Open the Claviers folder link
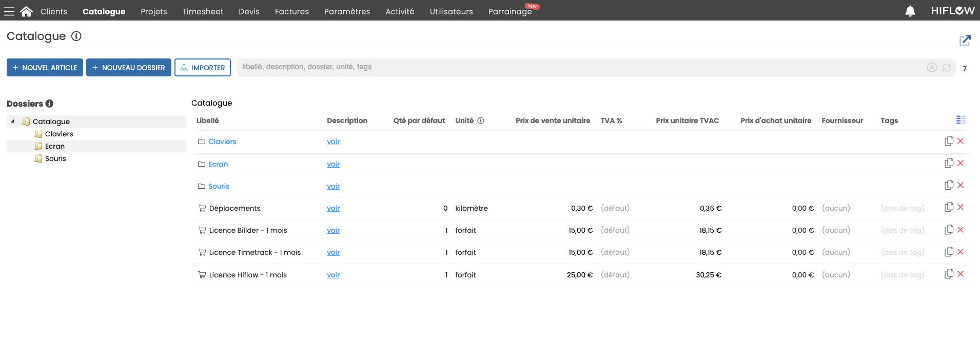This screenshot has height=341, width=980. (x=222, y=142)
